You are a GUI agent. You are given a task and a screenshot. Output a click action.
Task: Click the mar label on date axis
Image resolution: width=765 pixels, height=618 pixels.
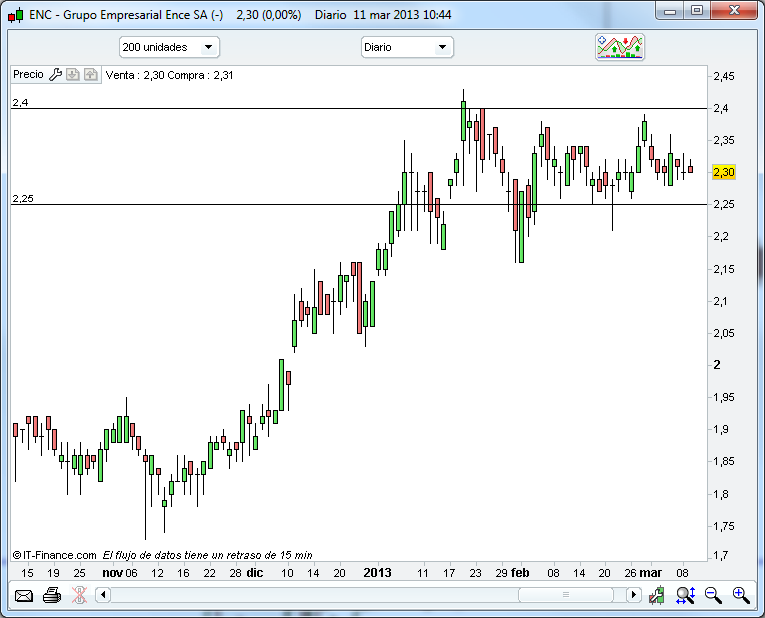[650, 573]
